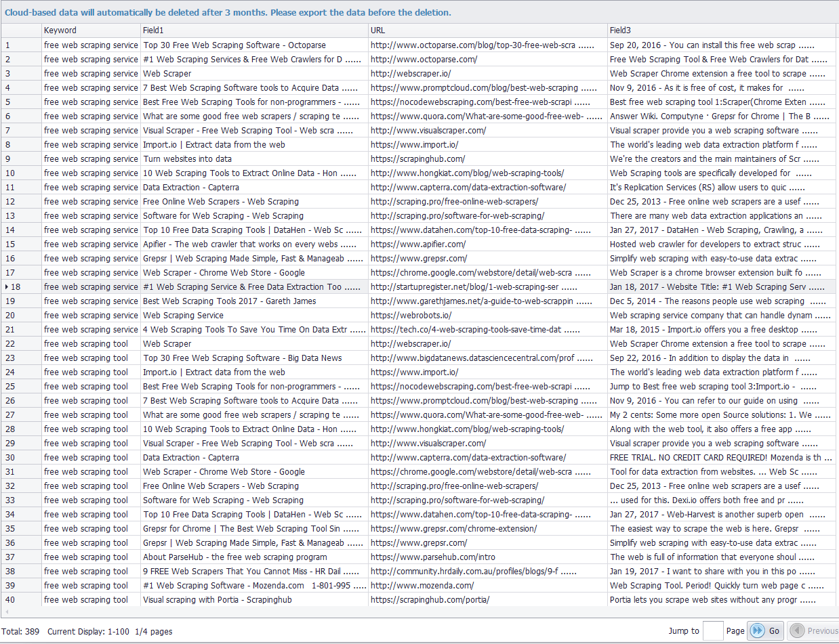Click 'http://scraping.pro/free-online-web-scrapers/' in row 12

click(488, 202)
